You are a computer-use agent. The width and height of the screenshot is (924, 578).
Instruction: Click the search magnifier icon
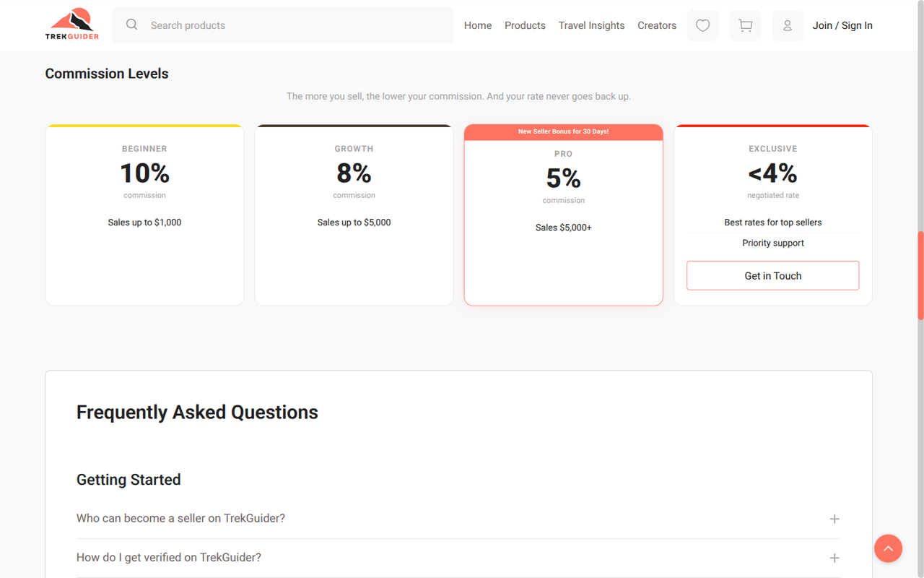click(x=131, y=25)
